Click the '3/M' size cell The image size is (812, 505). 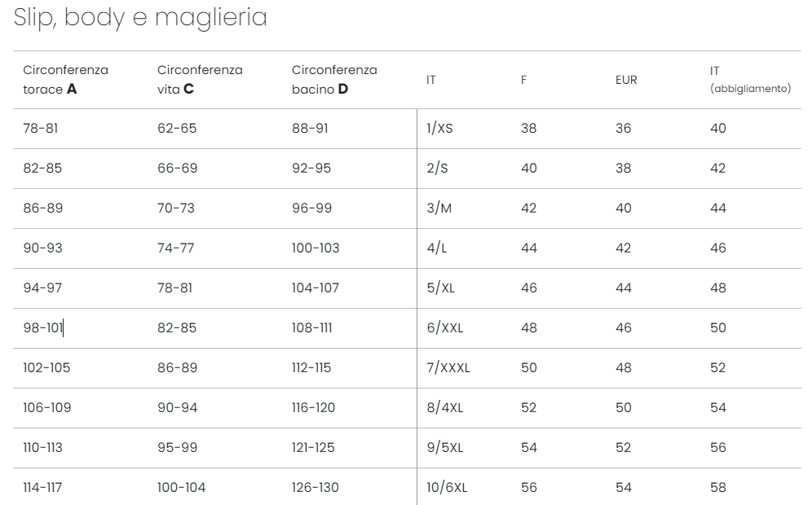tap(439, 208)
